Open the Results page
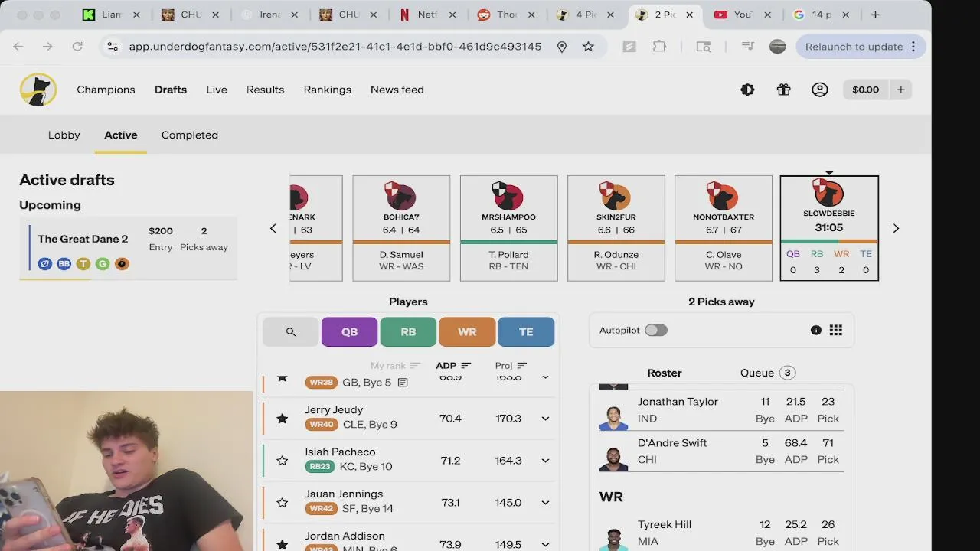This screenshot has height=551, width=980. click(265, 90)
